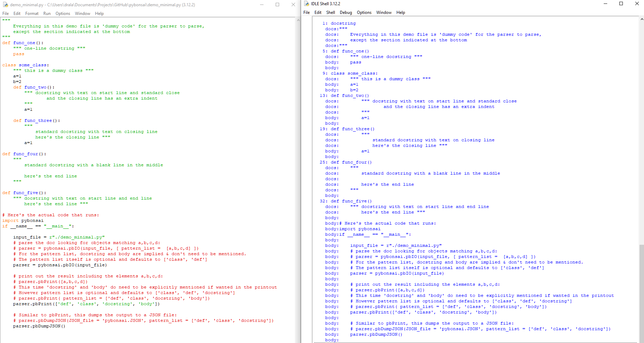644x343 pixels.
Task: Click 'body: parser.pbDumpJSON()' in IDLE Shell output
Action: 364,335
